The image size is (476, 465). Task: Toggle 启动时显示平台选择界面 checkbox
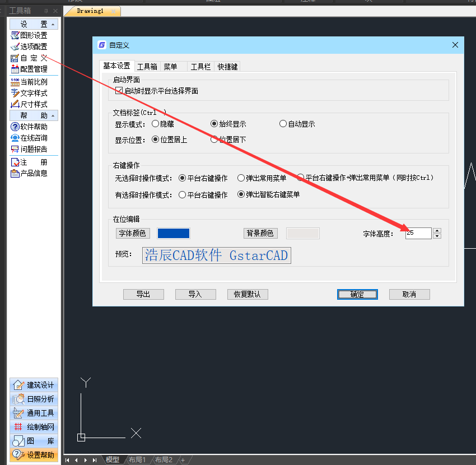pos(119,91)
